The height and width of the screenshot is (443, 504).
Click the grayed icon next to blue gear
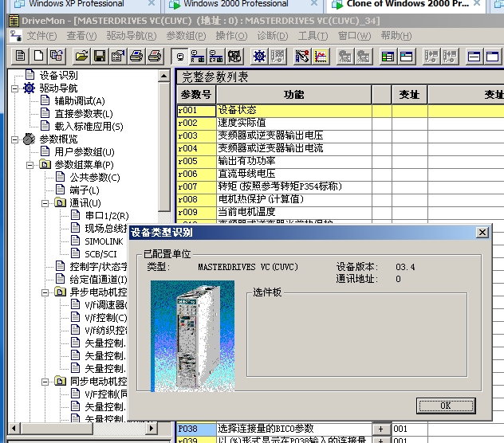[x=278, y=57]
